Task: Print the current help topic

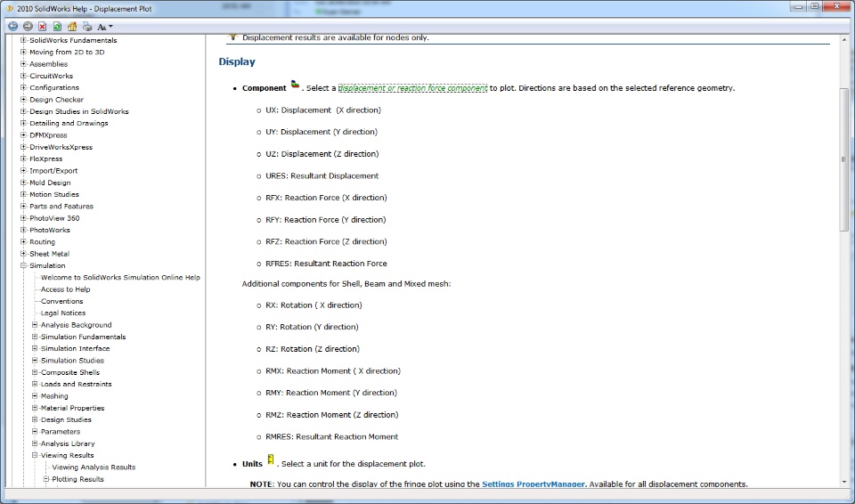Action: (x=87, y=26)
